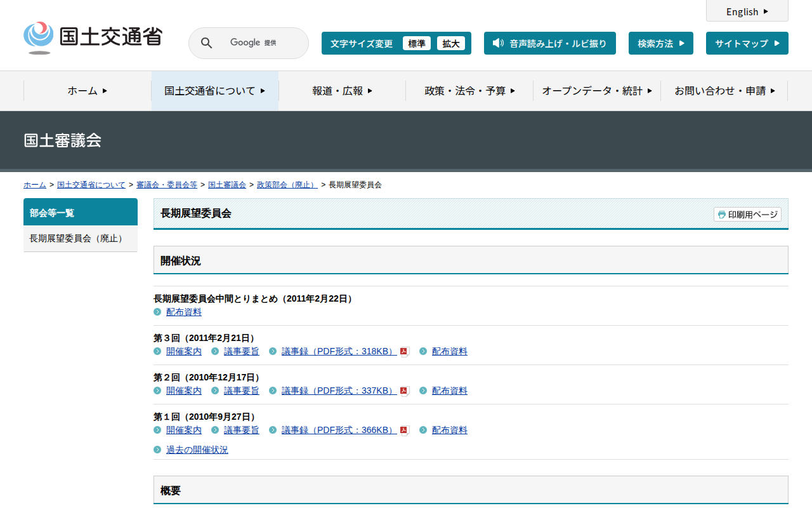Select 長期展望委員会（廃止） in the sidebar

[x=77, y=239]
